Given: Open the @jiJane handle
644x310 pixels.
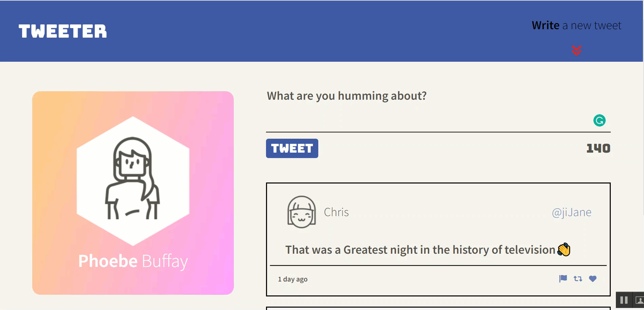Looking at the screenshot, I should (x=571, y=212).
